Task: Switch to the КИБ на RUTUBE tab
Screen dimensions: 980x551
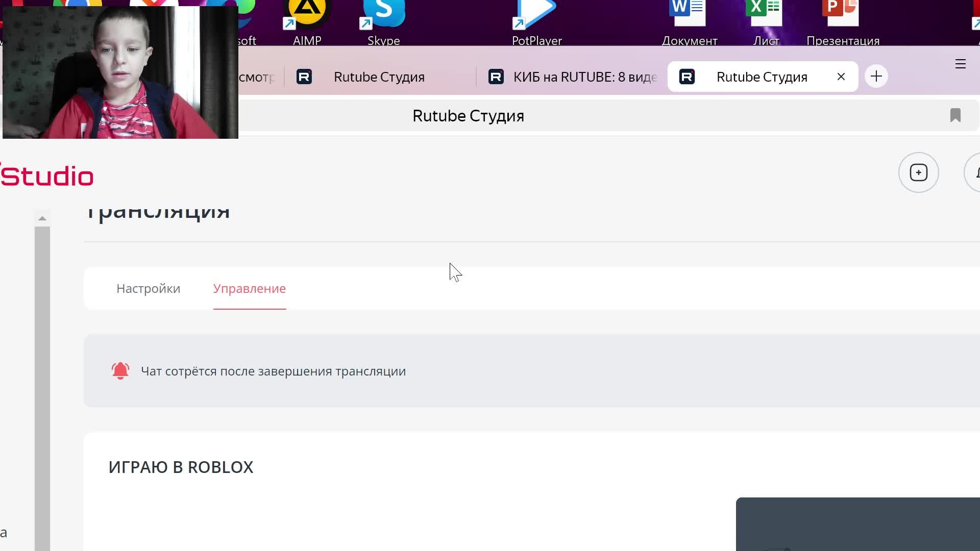Action: tap(572, 77)
